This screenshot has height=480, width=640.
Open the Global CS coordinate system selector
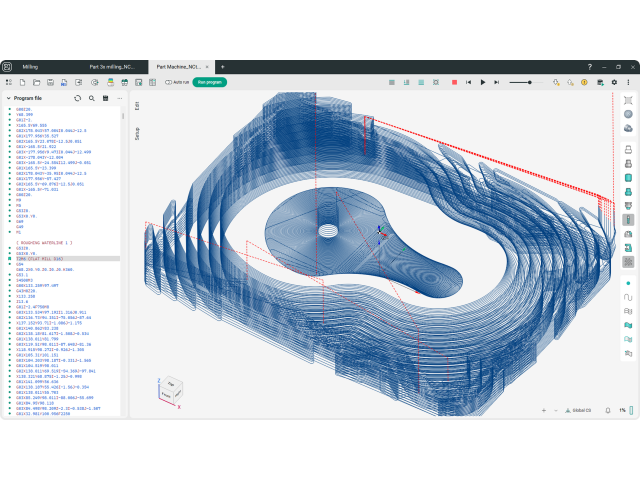(x=579, y=410)
